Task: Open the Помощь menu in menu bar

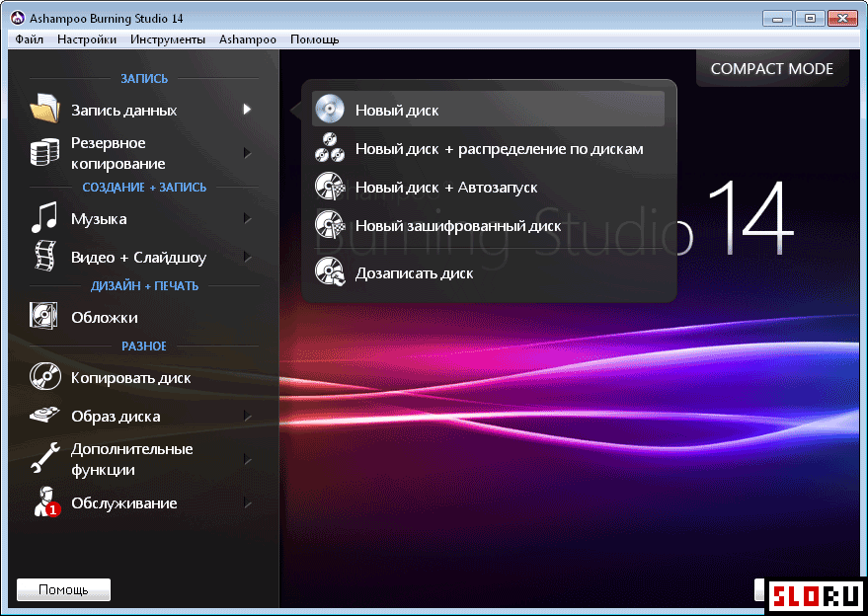Action: pyautogui.click(x=314, y=39)
